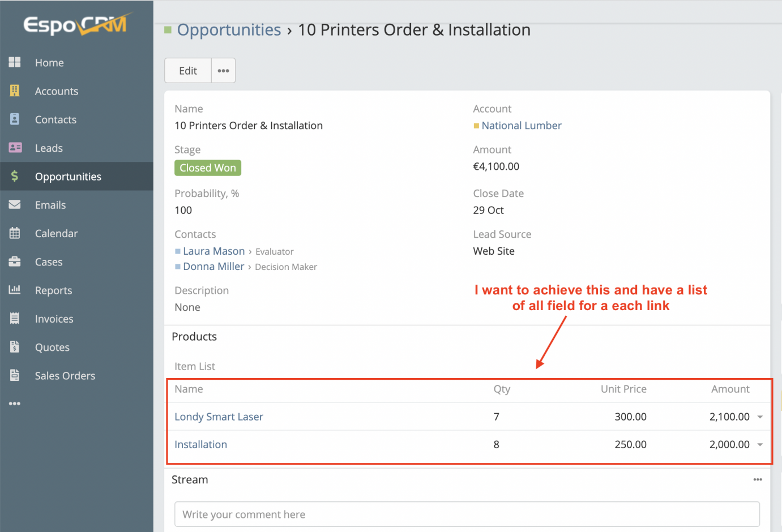This screenshot has height=532, width=782.
Task: Open the Stream panel options menu
Action: 758,479
